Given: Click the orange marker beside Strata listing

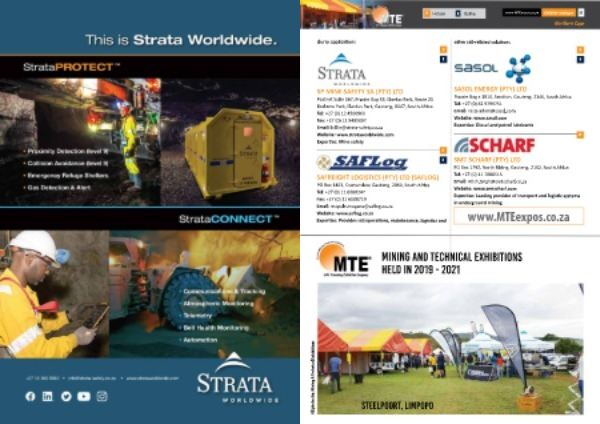Looking at the screenshot, I should click(442, 49).
